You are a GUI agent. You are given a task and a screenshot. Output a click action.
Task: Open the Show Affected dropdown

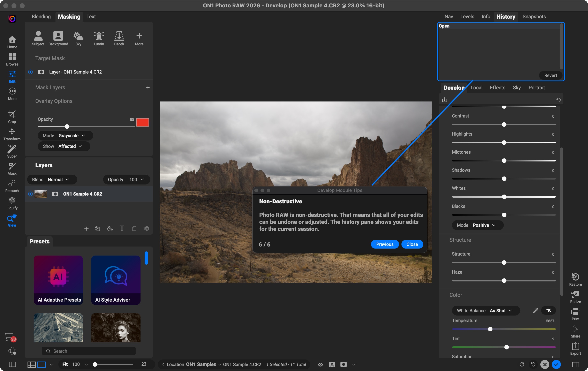[x=64, y=146]
